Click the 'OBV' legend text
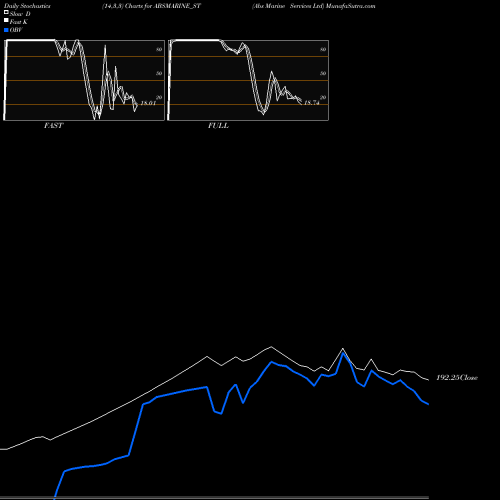This screenshot has height=500, width=500. click(x=16, y=30)
